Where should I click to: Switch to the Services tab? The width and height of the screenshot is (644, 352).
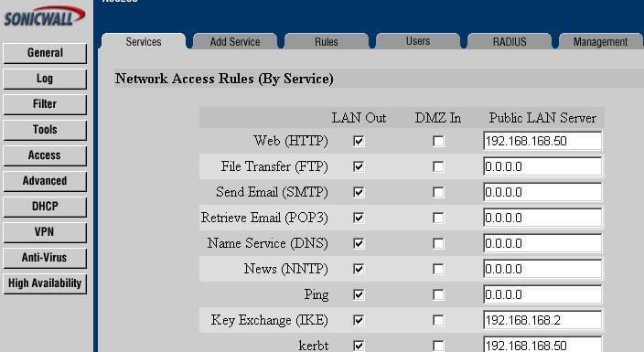(x=144, y=41)
